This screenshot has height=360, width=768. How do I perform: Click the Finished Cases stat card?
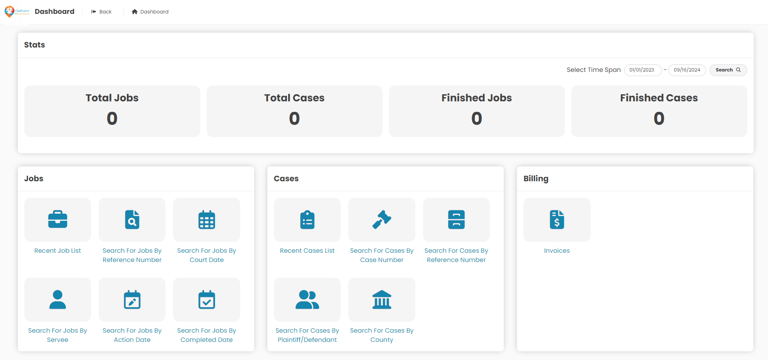659,111
